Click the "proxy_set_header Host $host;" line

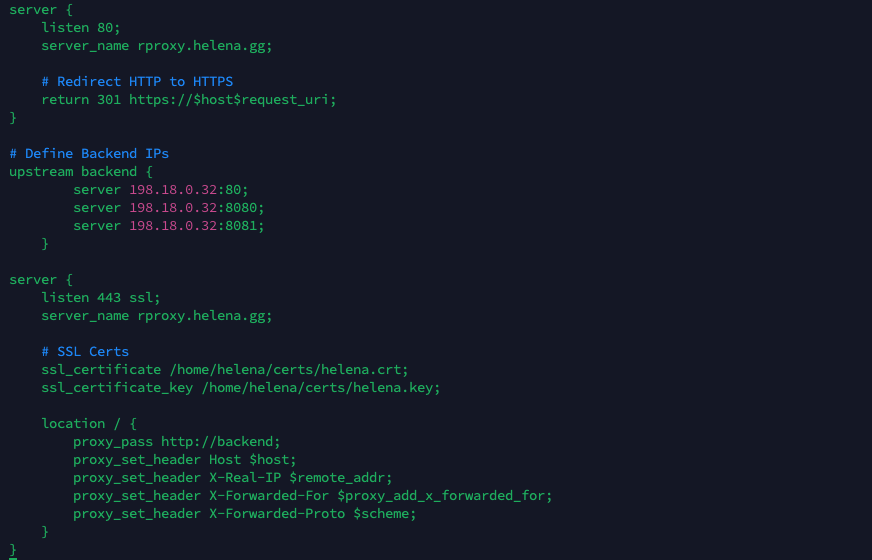coord(185,459)
